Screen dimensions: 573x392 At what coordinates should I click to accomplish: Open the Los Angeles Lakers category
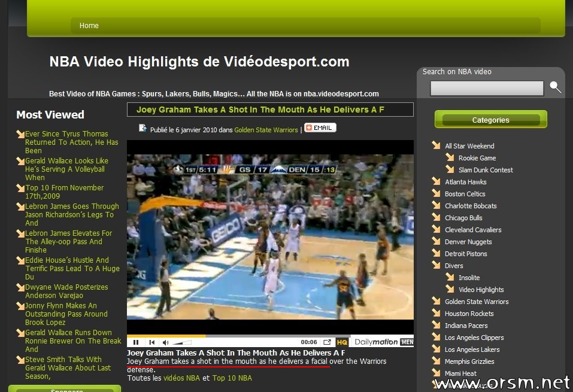coord(472,350)
